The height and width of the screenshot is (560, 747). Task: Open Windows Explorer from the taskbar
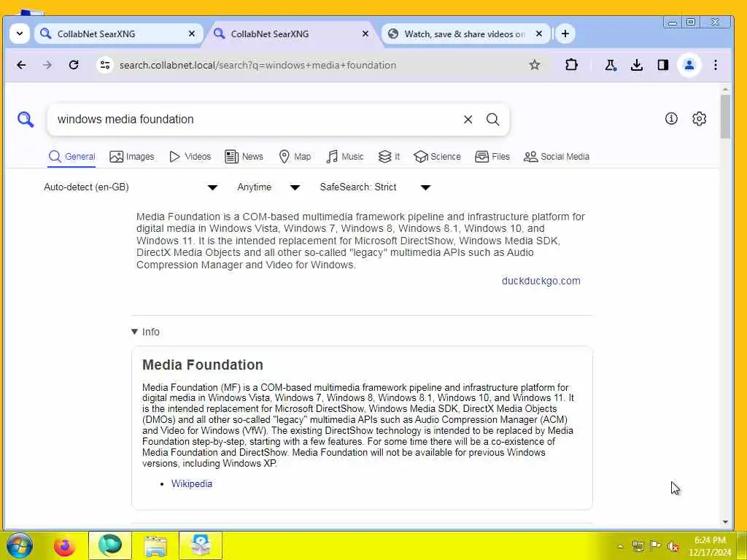(155, 545)
